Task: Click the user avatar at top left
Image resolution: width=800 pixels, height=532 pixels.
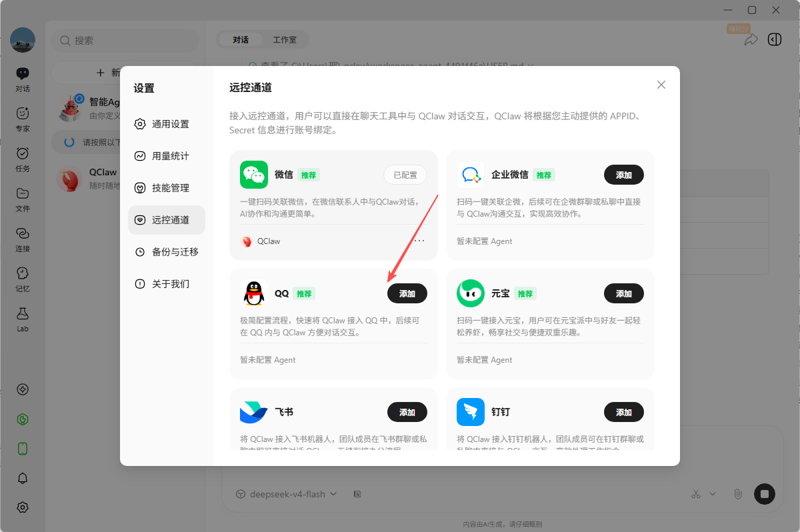Action: click(x=23, y=40)
